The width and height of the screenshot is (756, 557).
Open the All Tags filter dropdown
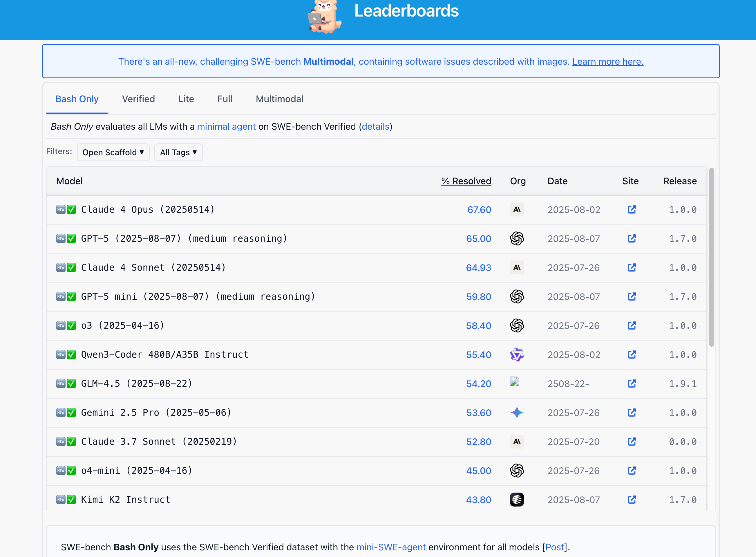click(x=178, y=152)
